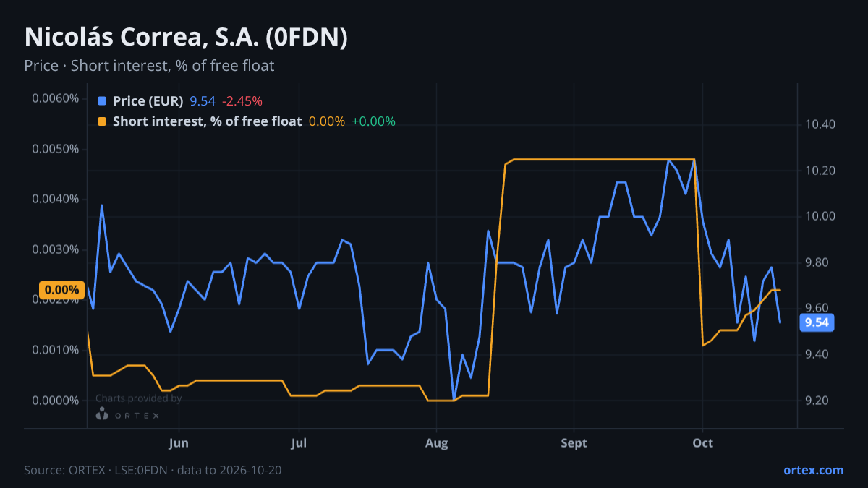Click the 10.40 right axis label
The width and height of the screenshot is (868, 488).
pos(820,124)
